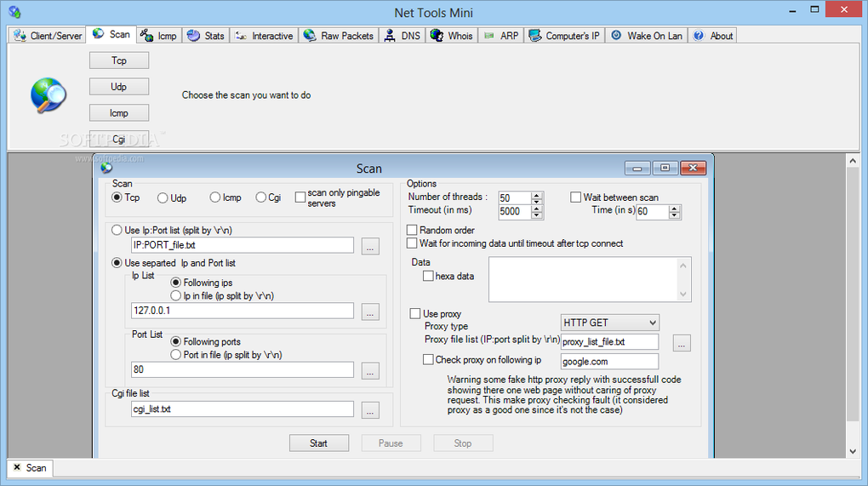Click the Scan window title icon
This screenshot has height=486, width=868.
[x=107, y=167]
